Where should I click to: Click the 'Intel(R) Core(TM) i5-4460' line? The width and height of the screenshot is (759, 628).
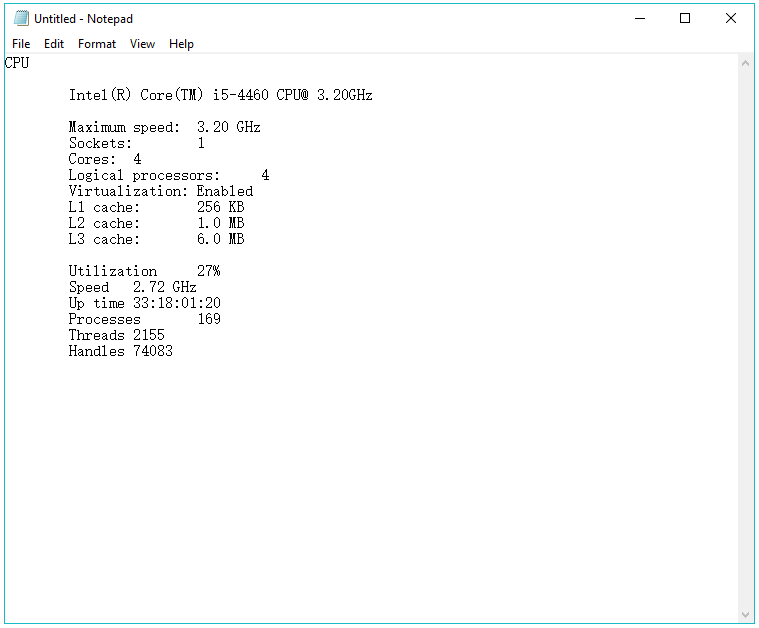220,95
